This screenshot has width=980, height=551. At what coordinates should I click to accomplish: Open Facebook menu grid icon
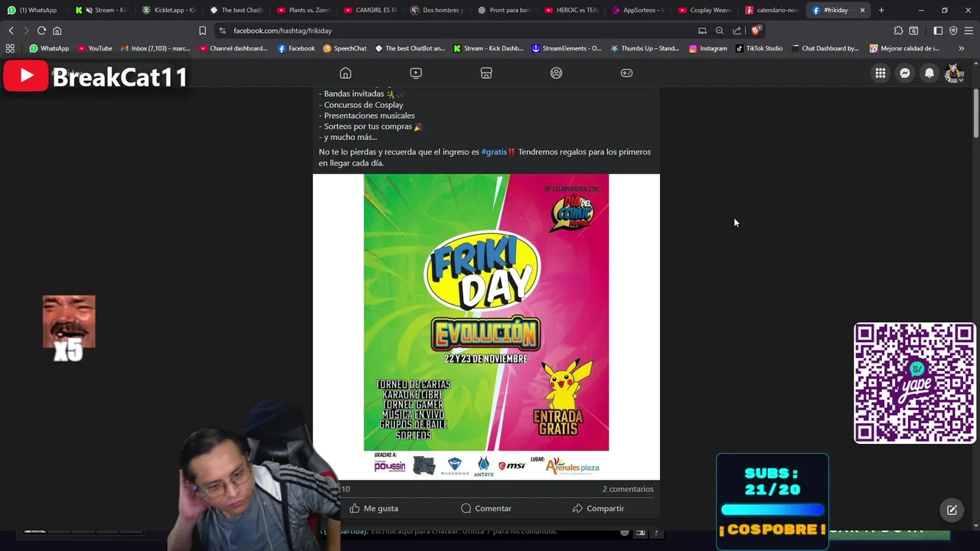click(x=880, y=73)
